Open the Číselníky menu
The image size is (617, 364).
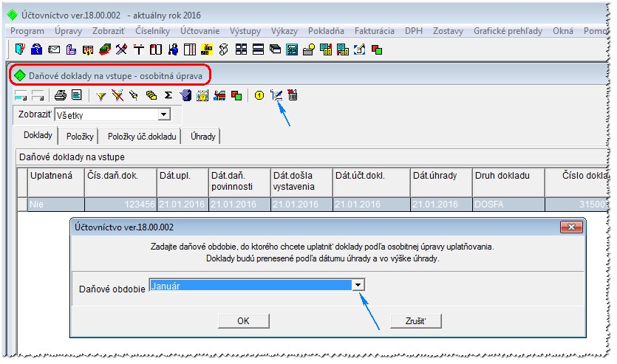pyautogui.click(x=153, y=31)
